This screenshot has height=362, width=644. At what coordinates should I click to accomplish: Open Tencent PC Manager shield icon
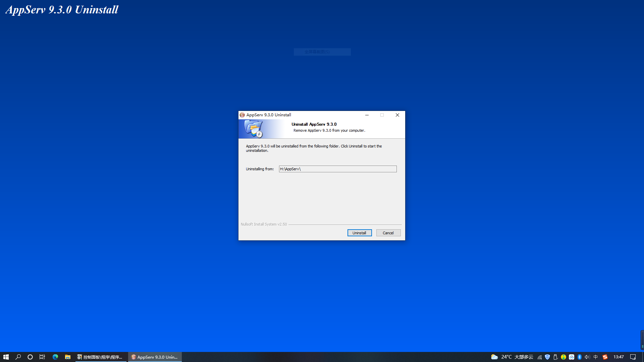point(547,357)
